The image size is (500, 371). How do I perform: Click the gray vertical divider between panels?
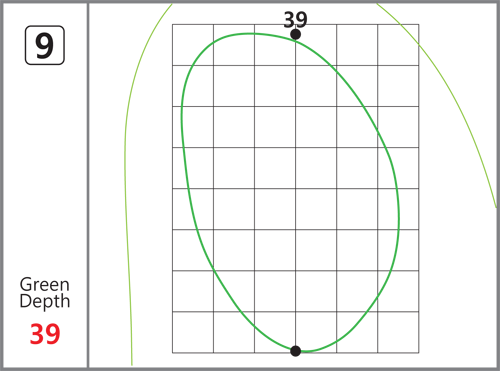88,185
